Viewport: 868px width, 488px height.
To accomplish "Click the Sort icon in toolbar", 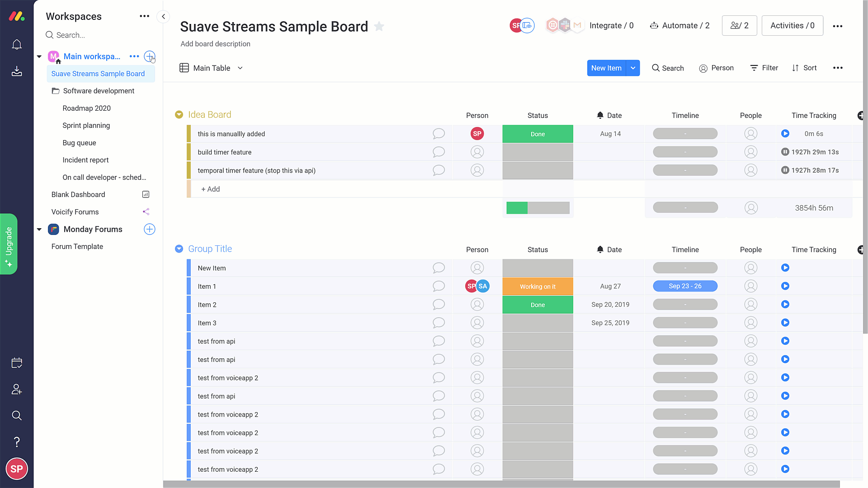I will click(x=796, y=68).
